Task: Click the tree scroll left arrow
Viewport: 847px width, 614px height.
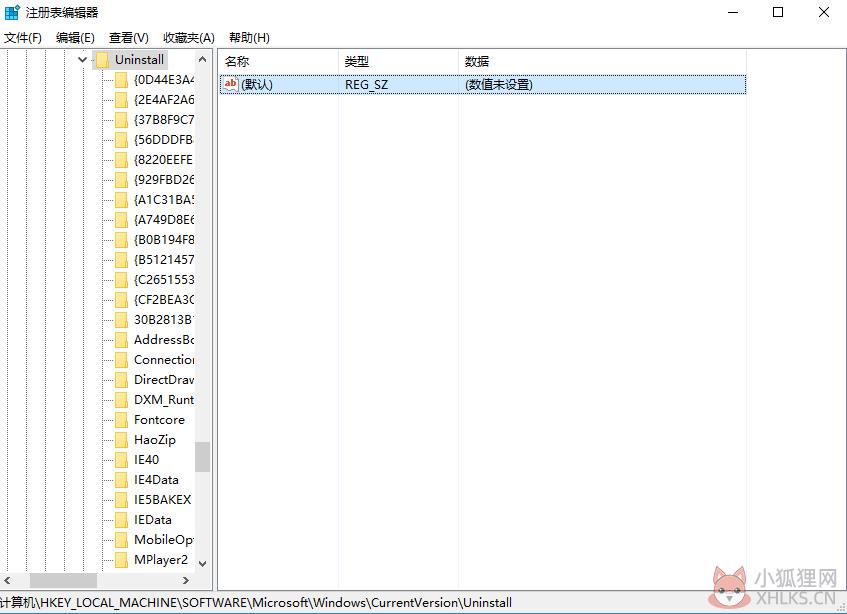Action: (x=8, y=581)
